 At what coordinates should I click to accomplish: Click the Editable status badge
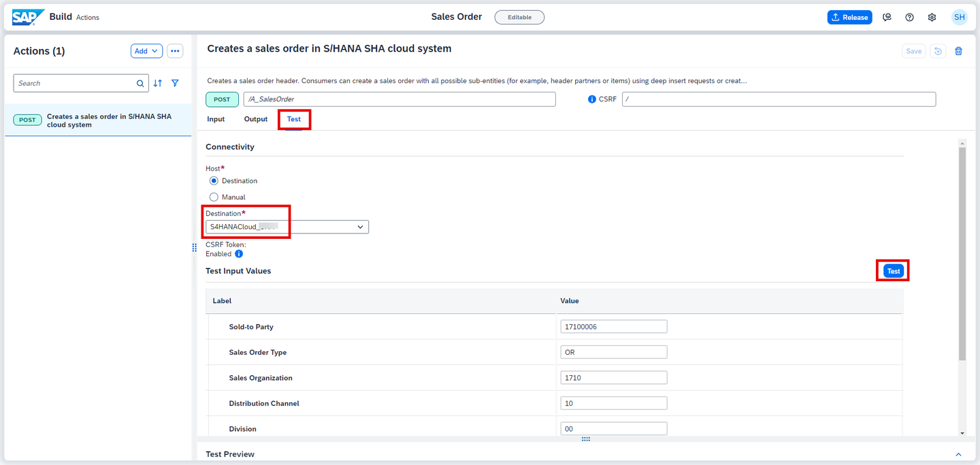519,17
